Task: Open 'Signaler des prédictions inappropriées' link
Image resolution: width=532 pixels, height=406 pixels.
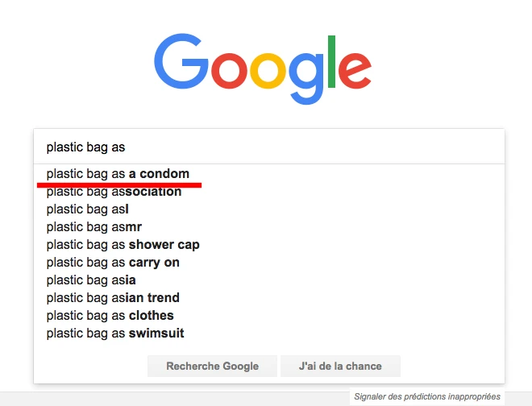Action: (x=427, y=396)
